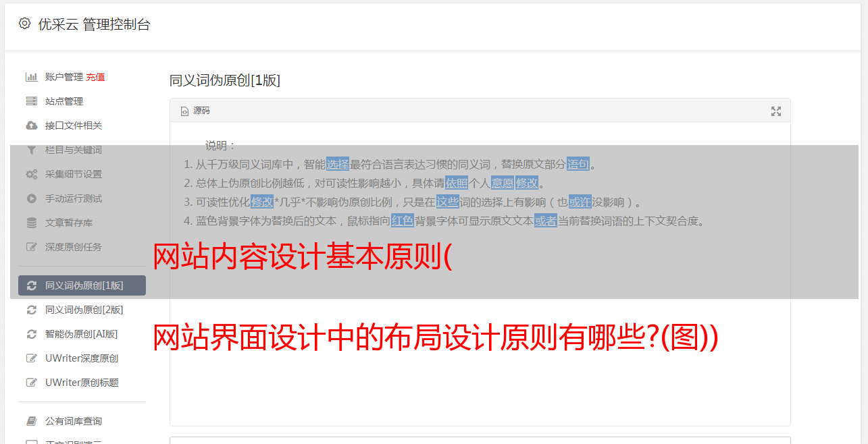This screenshot has width=868, height=444.
Task: Click the server icon beside 站点管理
Action: 31,101
